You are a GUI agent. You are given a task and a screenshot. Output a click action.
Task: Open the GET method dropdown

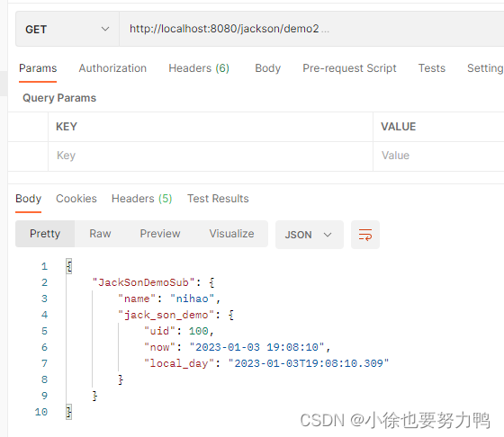tap(67, 29)
